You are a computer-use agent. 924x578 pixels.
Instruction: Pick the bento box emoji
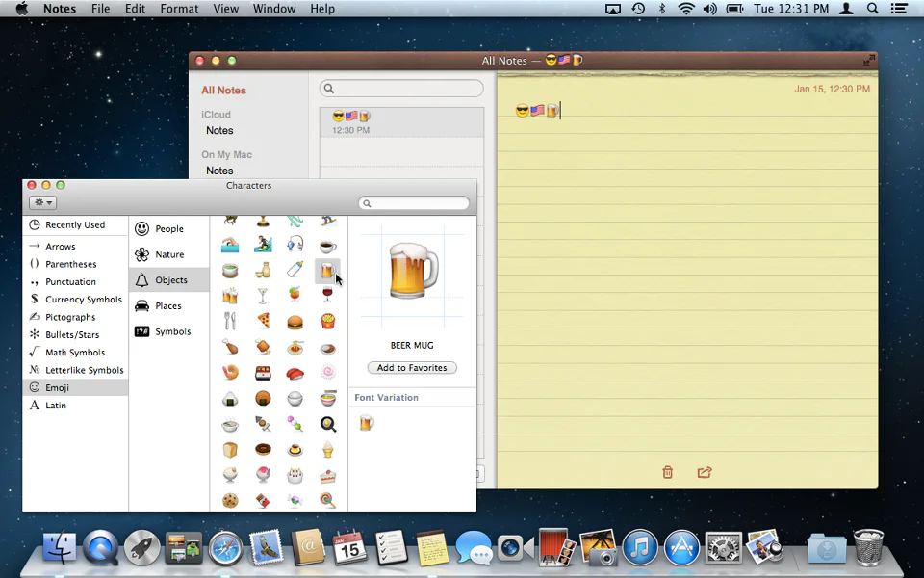263,373
